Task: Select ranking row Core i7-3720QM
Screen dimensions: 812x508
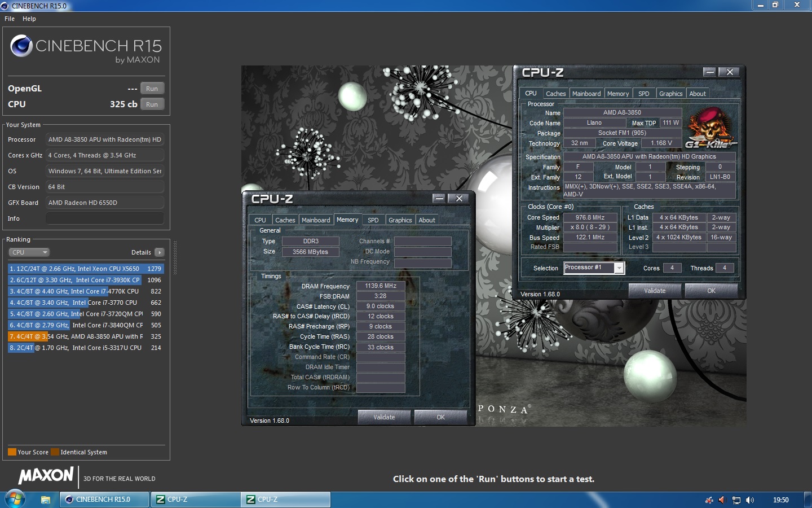Action: pyautogui.click(x=85, y=314)
